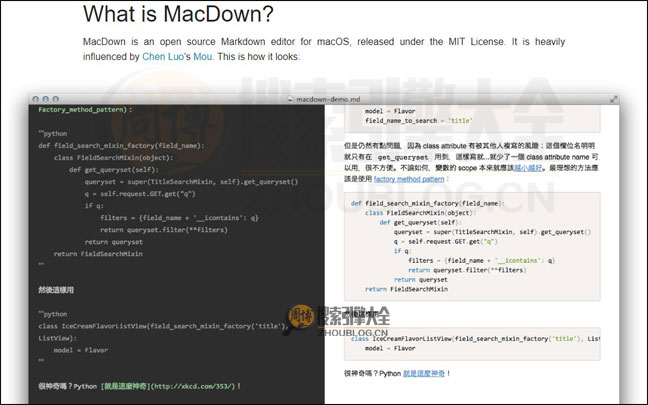Zoom the macdown-demo.md window
648x405 pixels.
[55, 99]
